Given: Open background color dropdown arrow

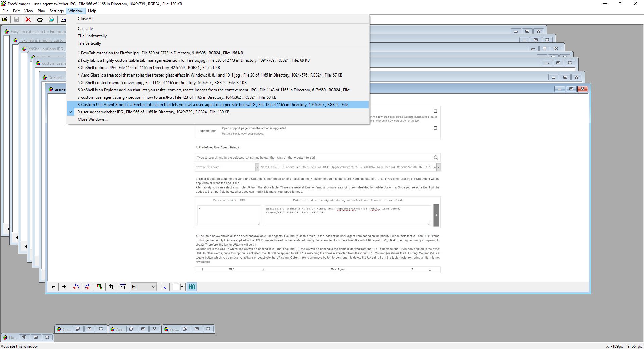Looking at the screenshot, I should click(182, 287).
